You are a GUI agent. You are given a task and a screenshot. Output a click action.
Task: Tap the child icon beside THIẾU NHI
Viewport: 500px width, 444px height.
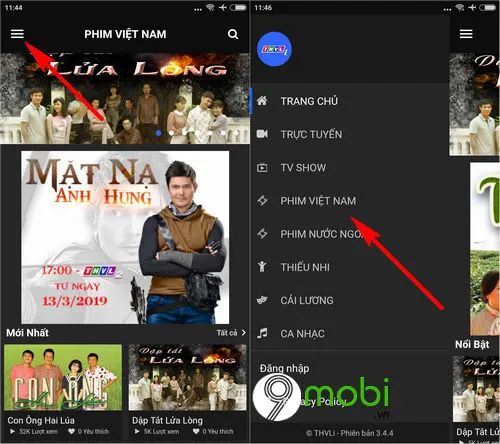(262, 267)
